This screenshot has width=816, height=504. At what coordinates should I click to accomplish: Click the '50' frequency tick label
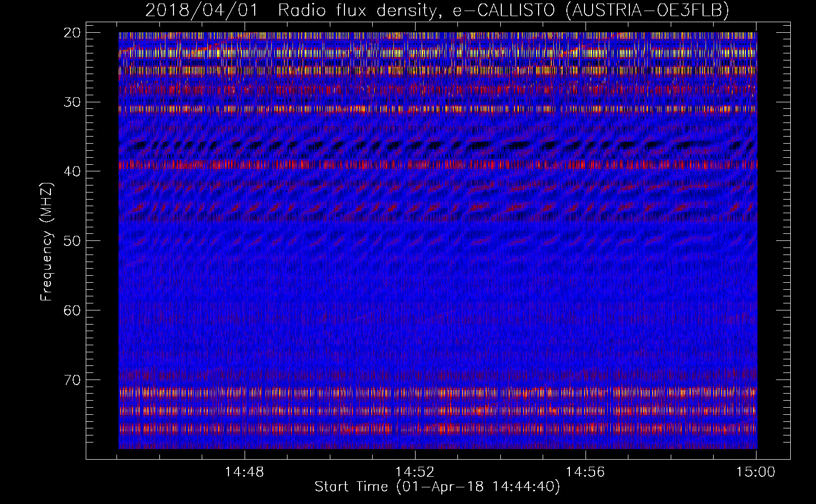pyautogui.click(x=72, y=241)
